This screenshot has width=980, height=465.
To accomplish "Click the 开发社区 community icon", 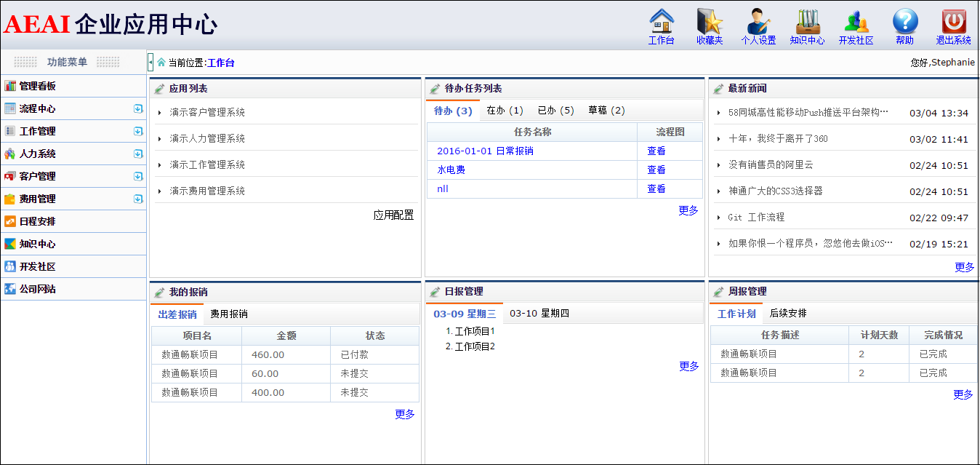I will pyautogui.click(x=856, y=22).
